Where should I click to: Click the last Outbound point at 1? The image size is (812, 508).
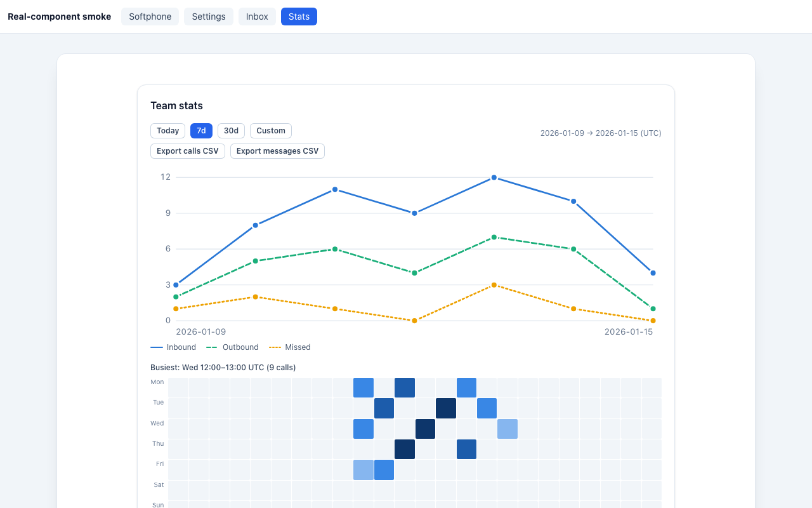tap(653, 309)
